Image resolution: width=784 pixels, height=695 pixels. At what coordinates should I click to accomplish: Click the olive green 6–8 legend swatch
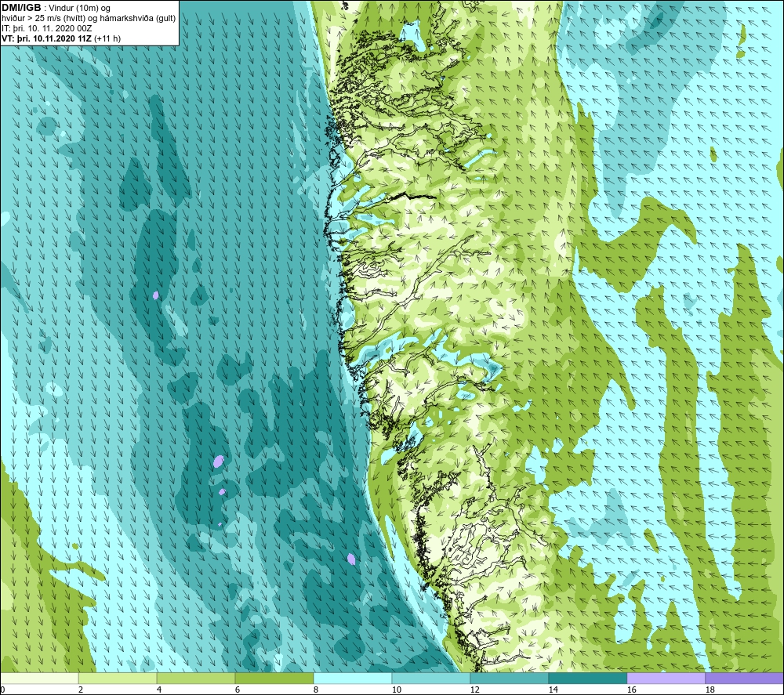click(x=274, y=679)
